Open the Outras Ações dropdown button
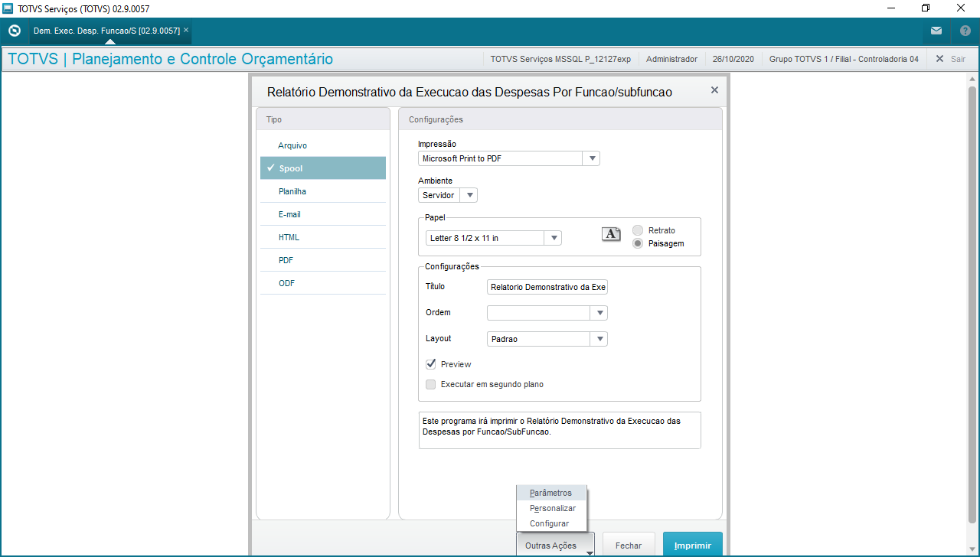Image resolution: width=980 pixels, height=557 pixels. point(556,546)
